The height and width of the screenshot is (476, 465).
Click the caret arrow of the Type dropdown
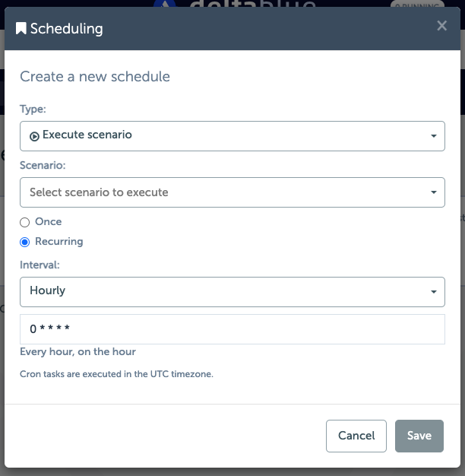pyautogui.click(x=433, y=137)
